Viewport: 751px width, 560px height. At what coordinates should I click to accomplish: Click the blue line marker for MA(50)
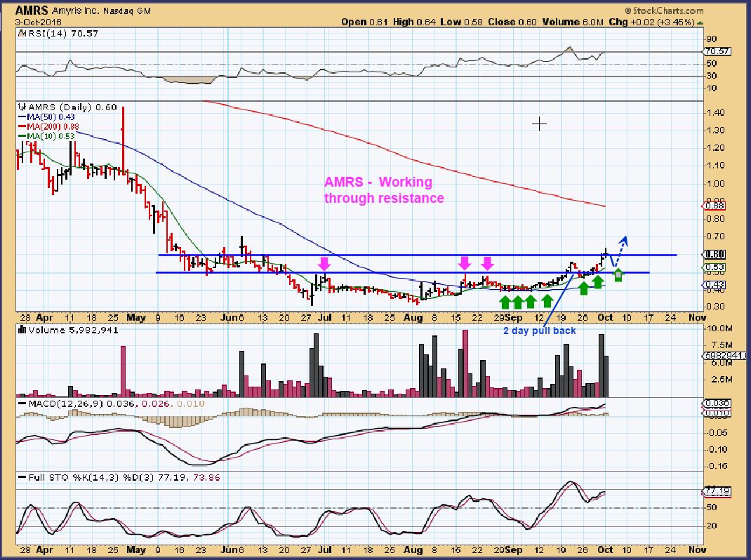(22, 117)
